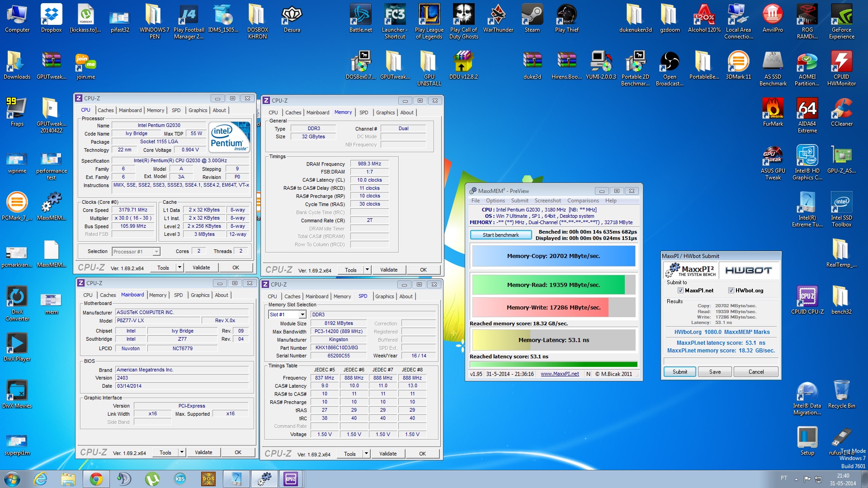Open the Slot #1 memory slot dropdown

[x=302, y=314]
